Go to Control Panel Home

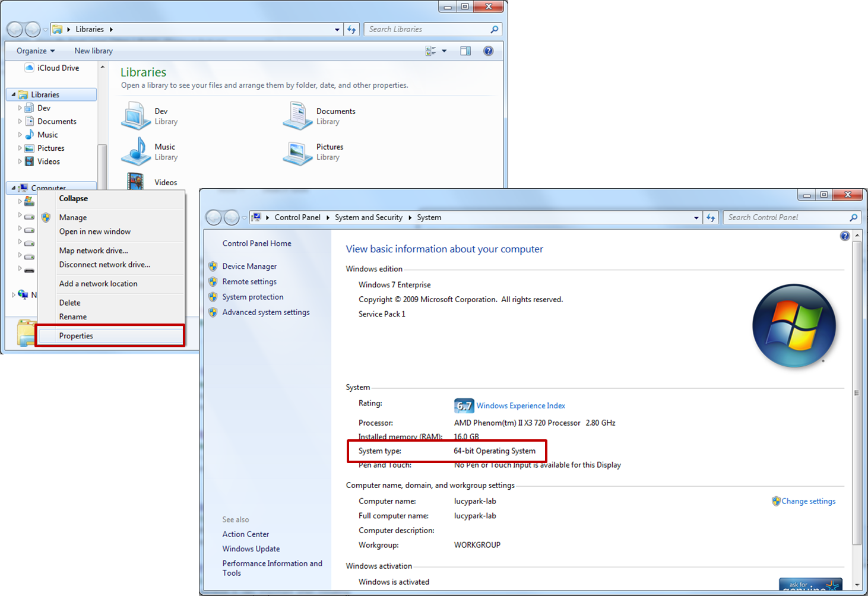257,243
